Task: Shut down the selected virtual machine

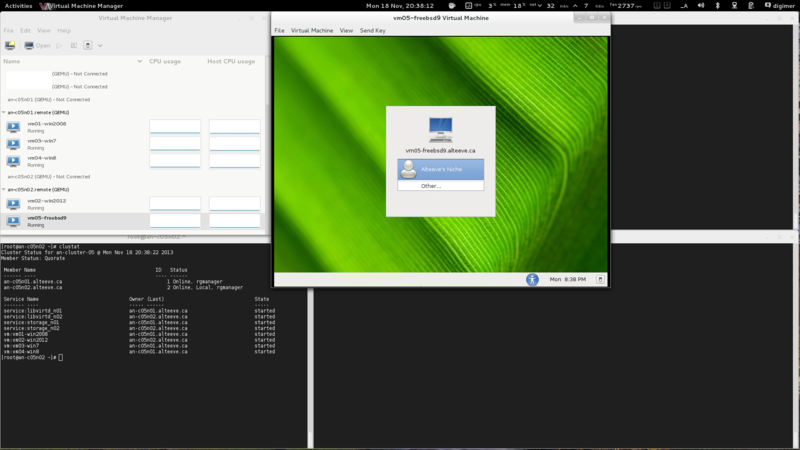Action: click(88, 45)
